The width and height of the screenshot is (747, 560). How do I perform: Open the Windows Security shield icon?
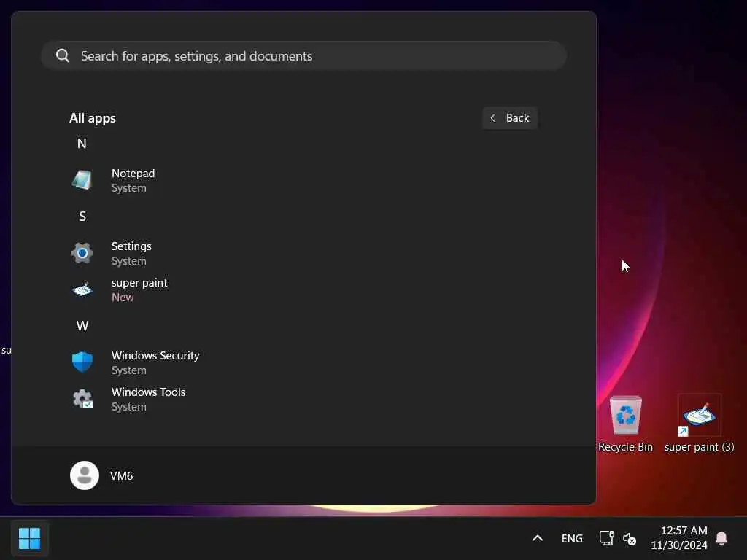pos(82,362)
